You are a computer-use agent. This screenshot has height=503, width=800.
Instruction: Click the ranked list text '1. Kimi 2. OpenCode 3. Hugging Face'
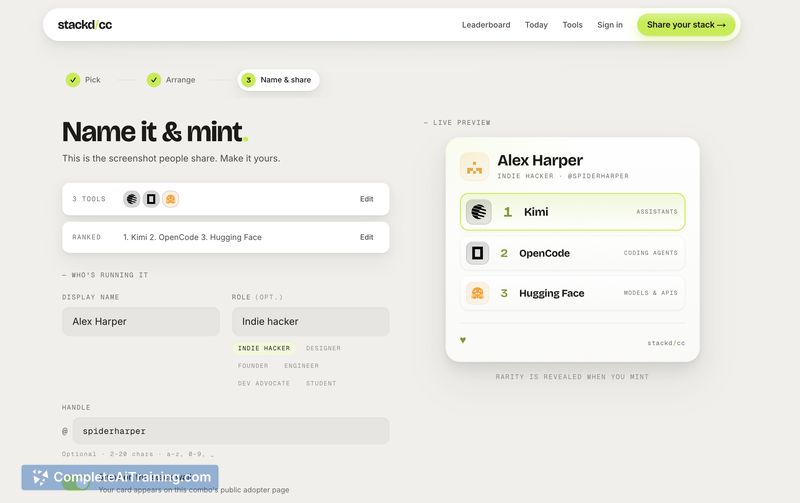192,237
